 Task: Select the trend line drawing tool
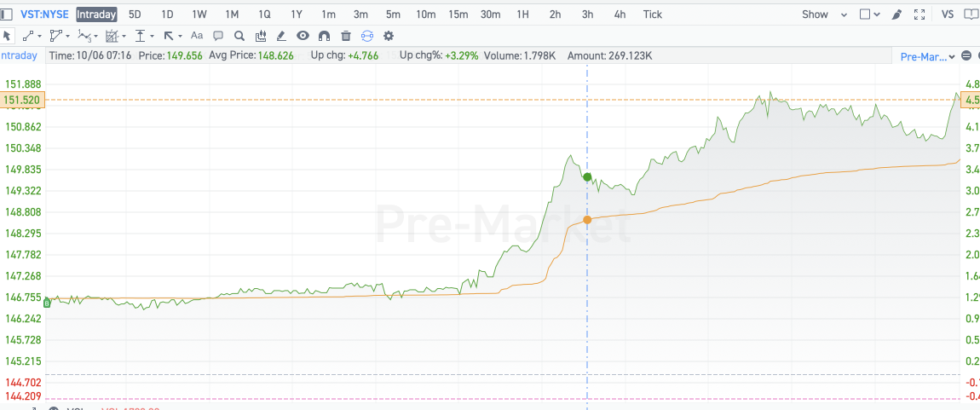coord(28,36)
